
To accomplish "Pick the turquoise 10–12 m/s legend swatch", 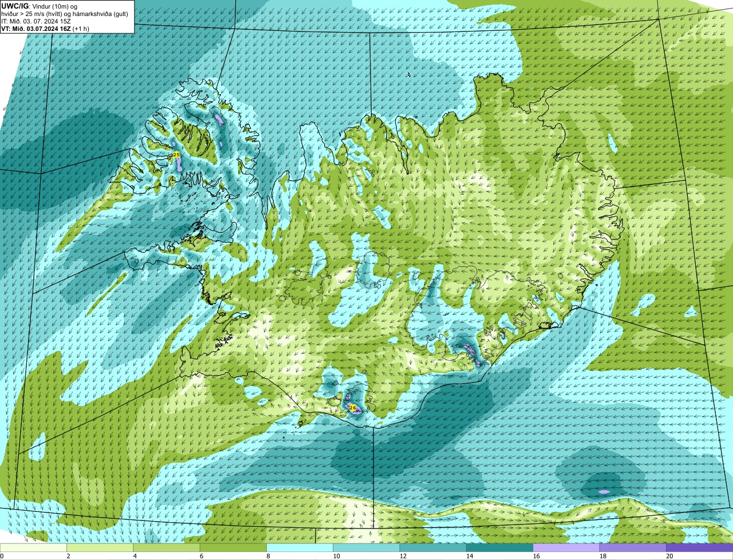I will point(366,547).
